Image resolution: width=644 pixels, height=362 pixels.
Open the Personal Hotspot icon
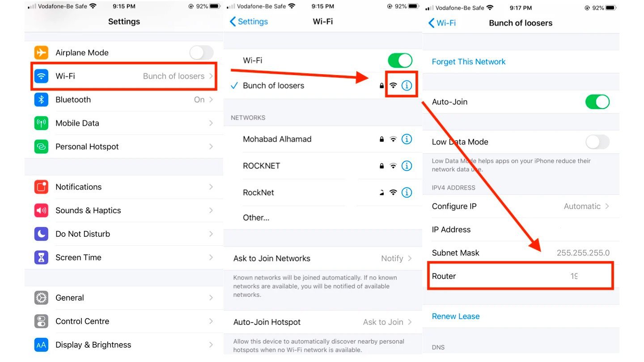42,147
